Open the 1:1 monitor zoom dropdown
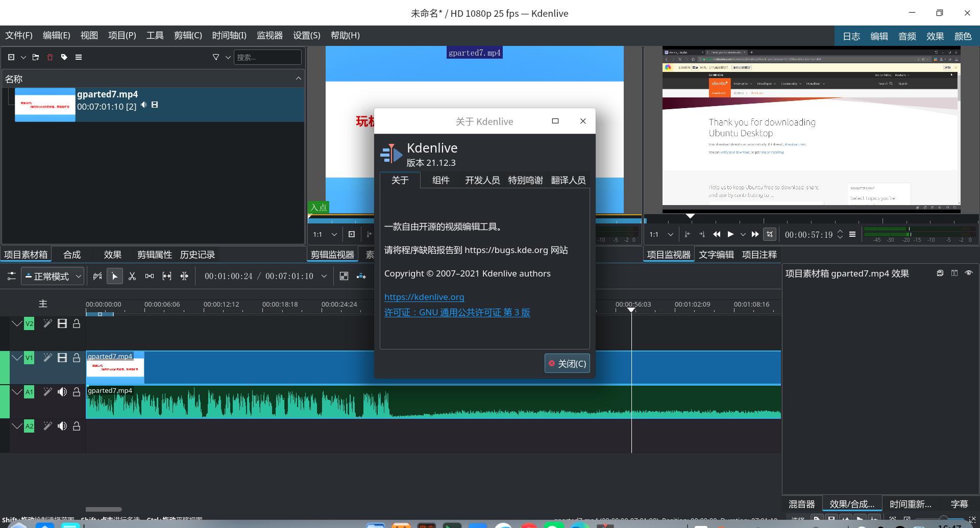 pyautogui.click(x=661, y=234)
